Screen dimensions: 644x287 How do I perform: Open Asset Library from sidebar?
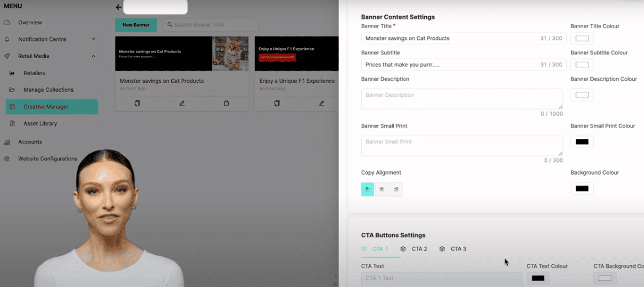[40, 123]
